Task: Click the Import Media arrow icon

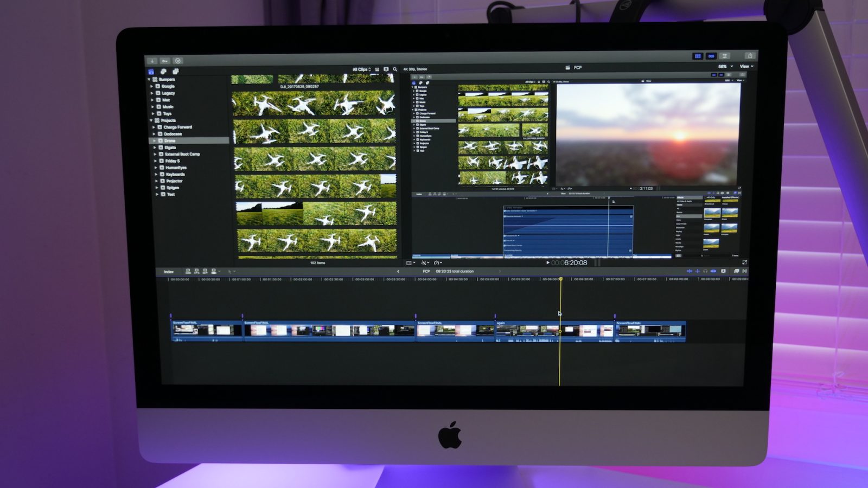Action: [152, 61]
